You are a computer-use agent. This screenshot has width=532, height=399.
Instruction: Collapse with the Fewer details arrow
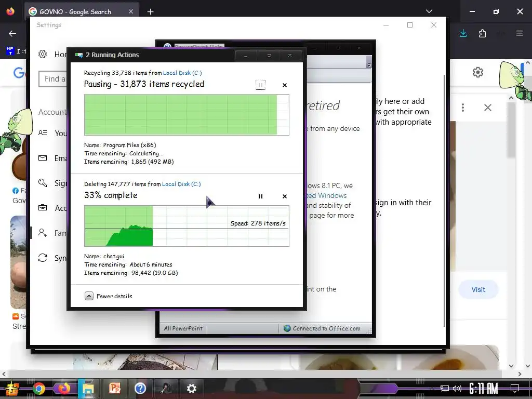click(x=89, y=296)
